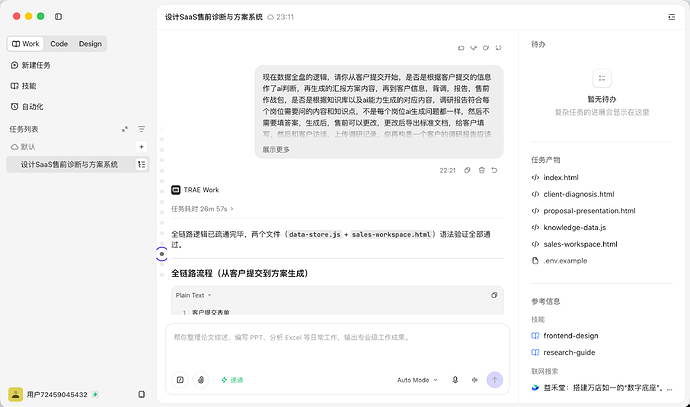Click the slash command icon in input box
Viewport: 690px width, 407px height.
[x=180, y=380]
